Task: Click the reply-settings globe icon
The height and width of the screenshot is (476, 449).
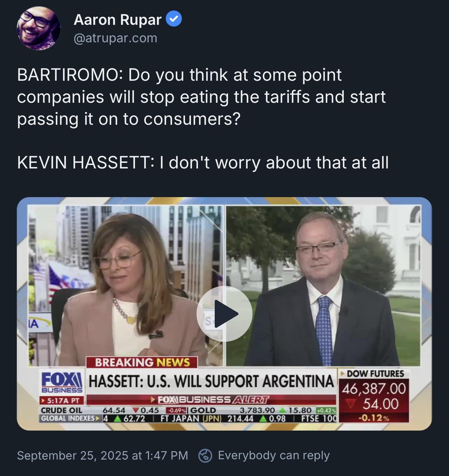Action: click(x=205, y=455)
